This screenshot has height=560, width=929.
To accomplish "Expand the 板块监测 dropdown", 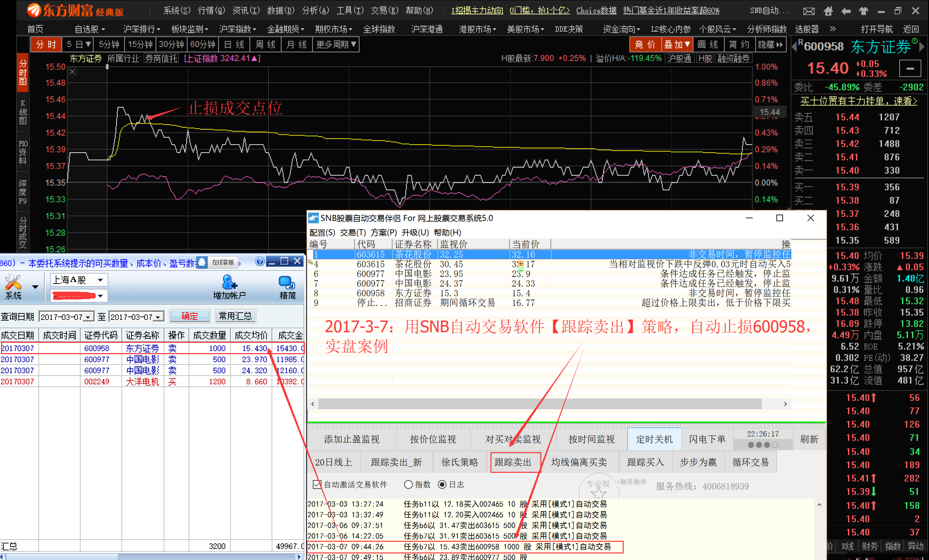I will tap(189, 29).
